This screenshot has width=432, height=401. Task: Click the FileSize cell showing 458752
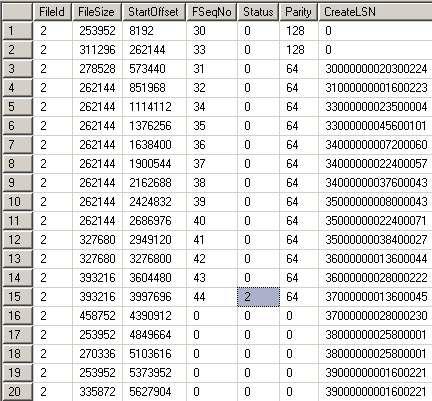[97, 316]
